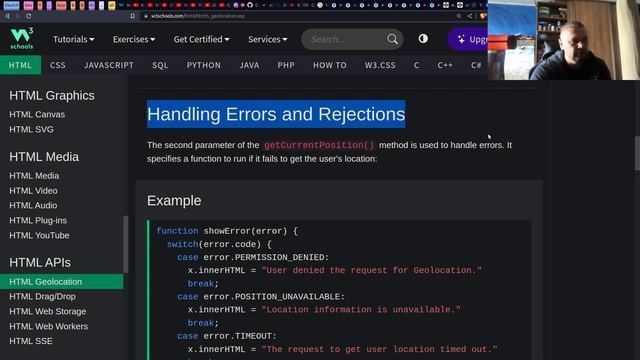
Task: Click the HTML Graphics sidebar heading
Action: (52, 96)
